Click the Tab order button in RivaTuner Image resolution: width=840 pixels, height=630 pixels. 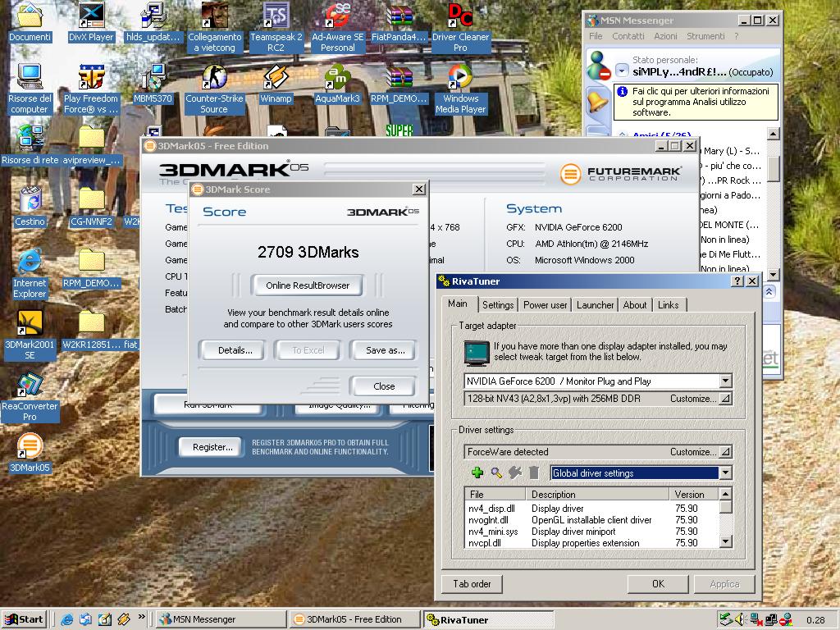click(x=472, y=584)
